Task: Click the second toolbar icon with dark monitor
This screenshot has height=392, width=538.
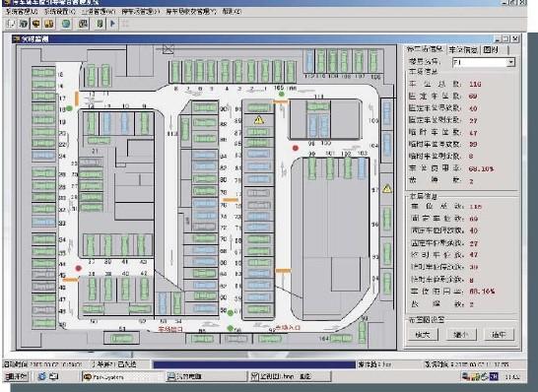Action: pyautogui.click(x=24, y=24)
